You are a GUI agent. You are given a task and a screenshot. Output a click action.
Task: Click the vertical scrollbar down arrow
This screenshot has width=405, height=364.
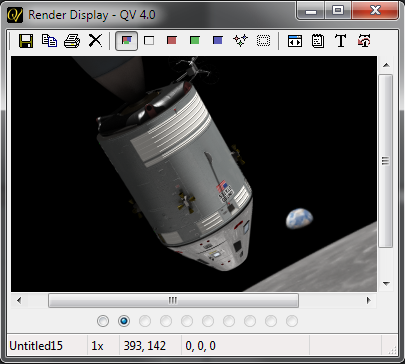(x=386, y=284)
